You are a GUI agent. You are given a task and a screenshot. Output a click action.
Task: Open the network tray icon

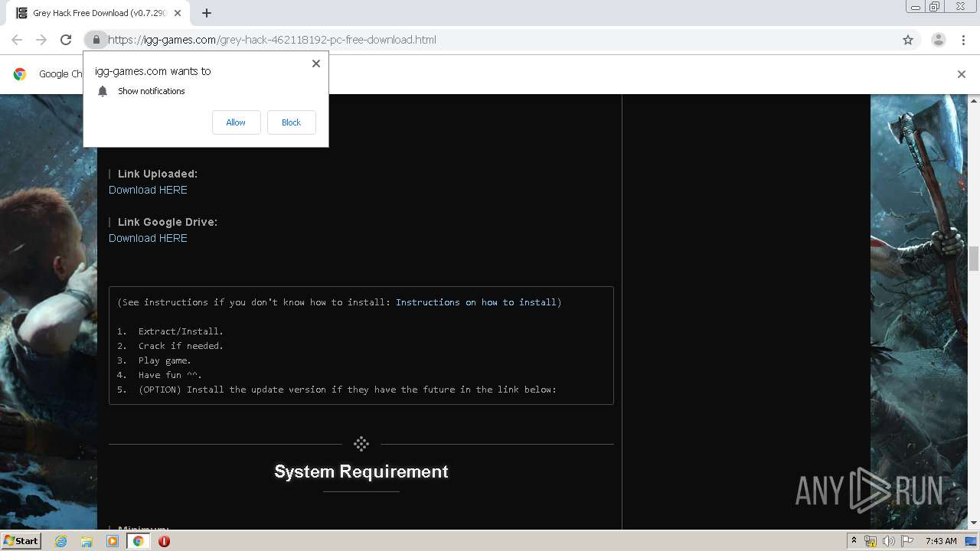(x=871, y=541)
